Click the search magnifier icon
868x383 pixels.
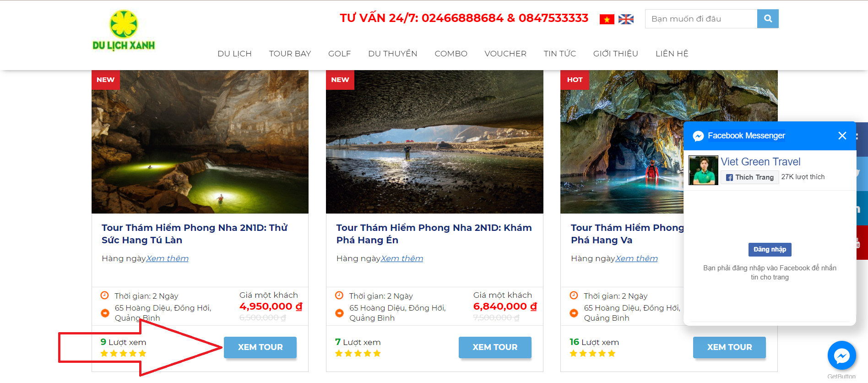tap(768, 19)
